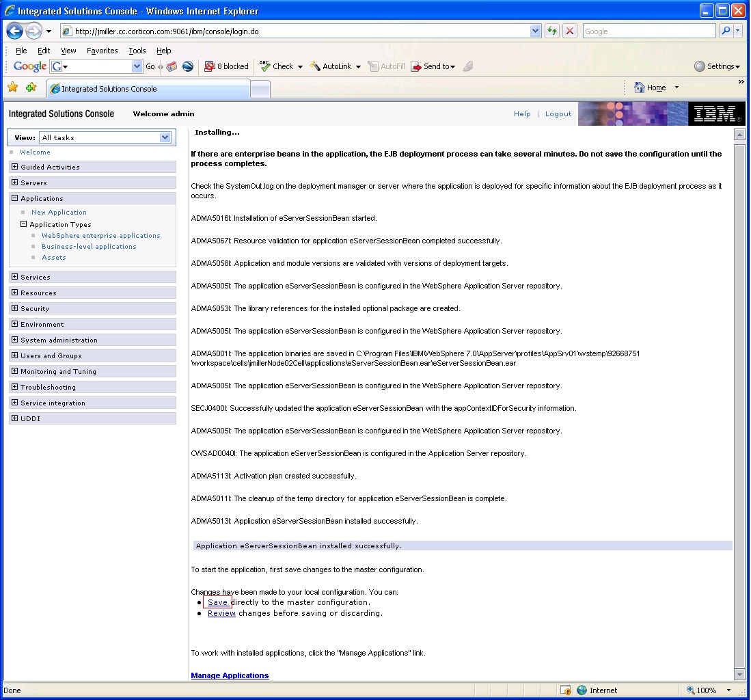Open the Tools menu
This screenshot has height=700, width=751.
pyautogui.click(x=137, y=51)
